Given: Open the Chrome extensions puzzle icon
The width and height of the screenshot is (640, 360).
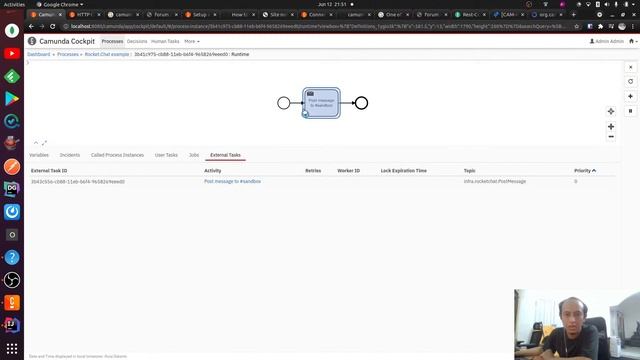Looking at the screenshot, I should point(600,26).
